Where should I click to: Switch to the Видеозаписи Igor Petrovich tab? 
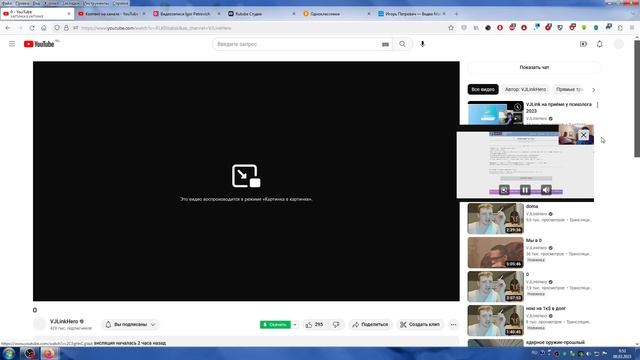tap(187, 14)
